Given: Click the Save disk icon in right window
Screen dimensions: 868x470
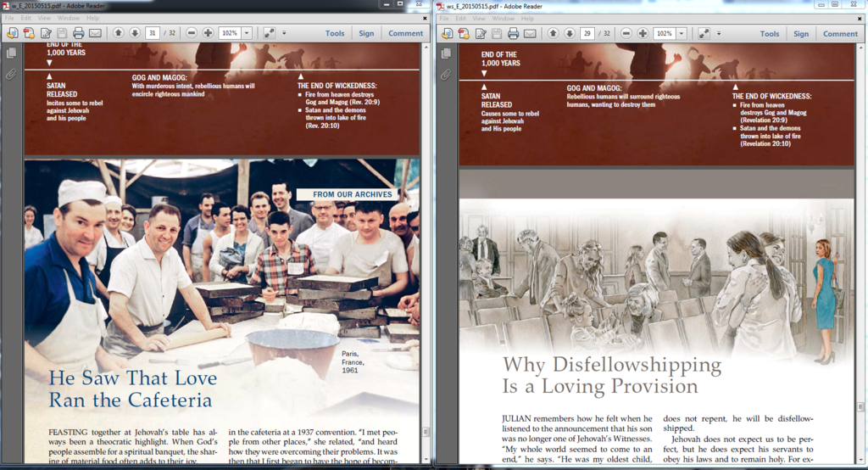Looking at the screenshot, I should [x=497, y=34].
